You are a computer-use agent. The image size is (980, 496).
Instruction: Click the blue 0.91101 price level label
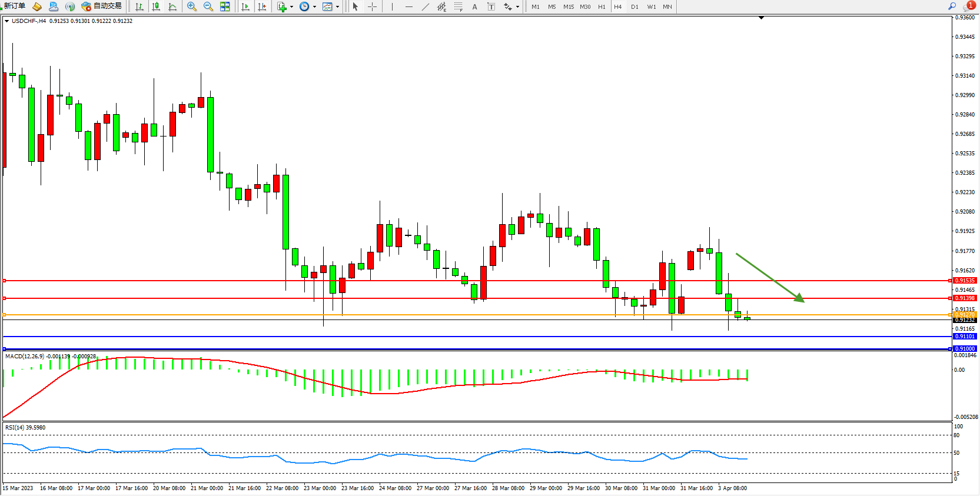[964, 337]
